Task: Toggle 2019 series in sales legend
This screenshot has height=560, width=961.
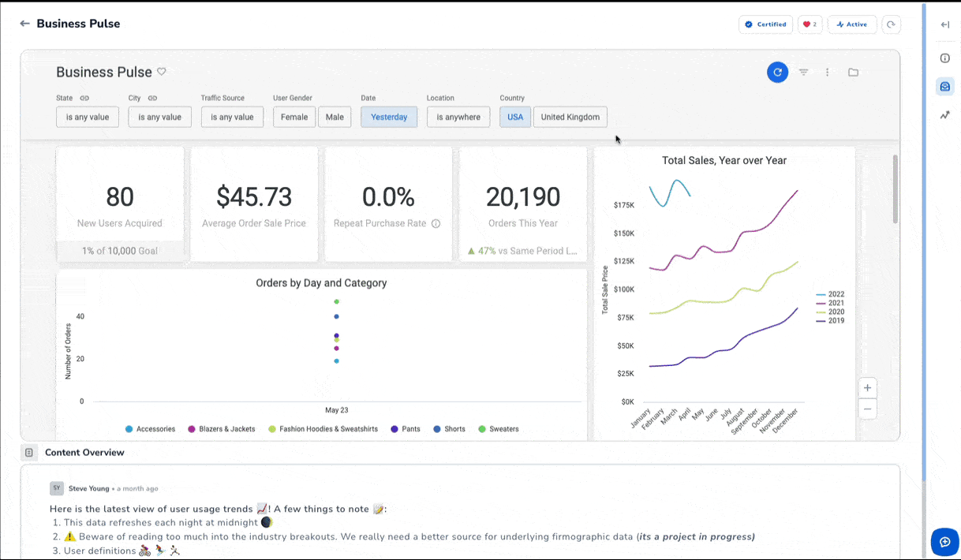Action: [830, 320]
